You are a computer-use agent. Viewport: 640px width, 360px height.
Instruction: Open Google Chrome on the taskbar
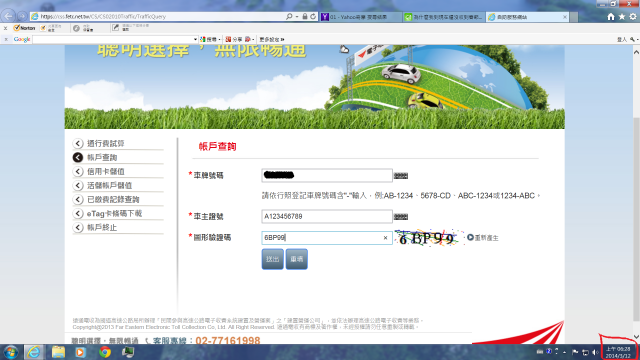(104, 352)
